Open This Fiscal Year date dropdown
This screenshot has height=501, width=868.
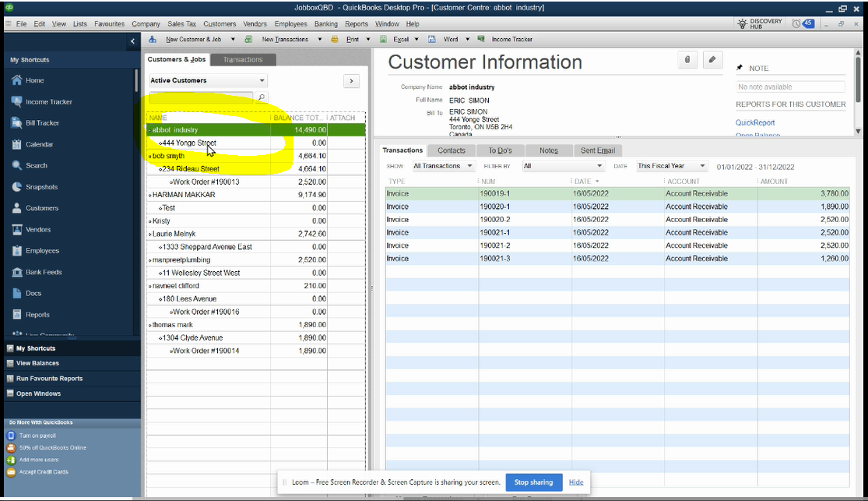(x=672, y=166)
